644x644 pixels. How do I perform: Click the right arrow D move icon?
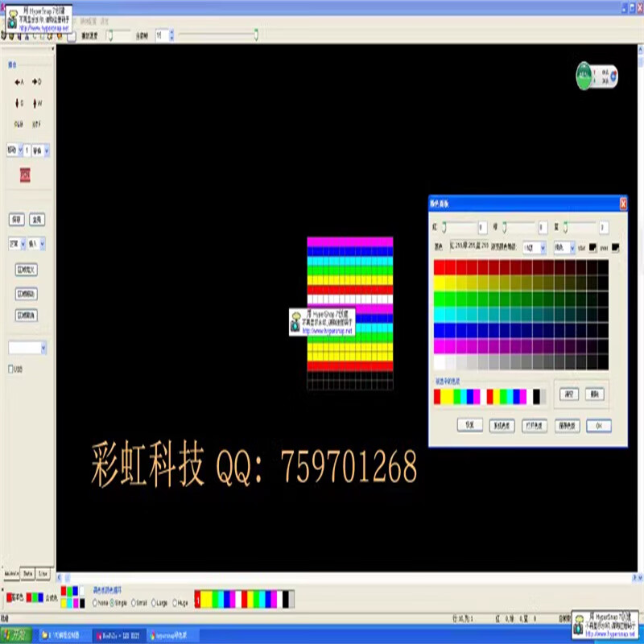pyautogui.click(x=36, y=82)
